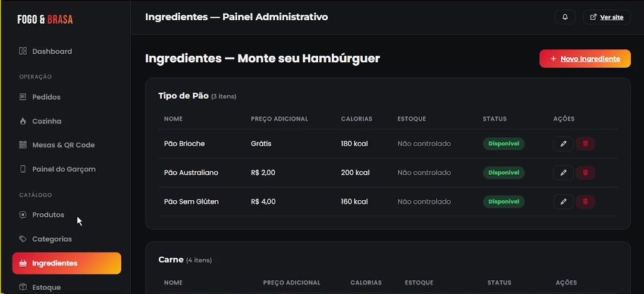Delete Pão Australiano using the trash icon
The image size is (644, 294).
(585, 173)
